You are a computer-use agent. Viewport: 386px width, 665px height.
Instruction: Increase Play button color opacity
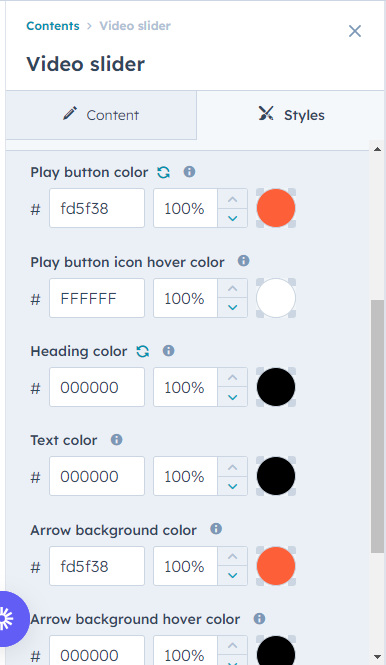pos(232,199)
